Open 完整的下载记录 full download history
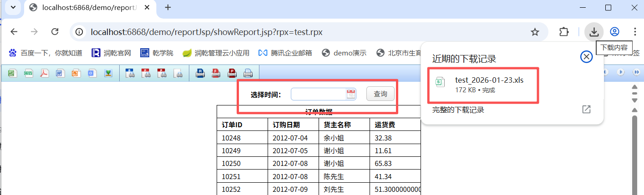The width and height of the screenshot is (644, 195). click(x=458, y=110)
